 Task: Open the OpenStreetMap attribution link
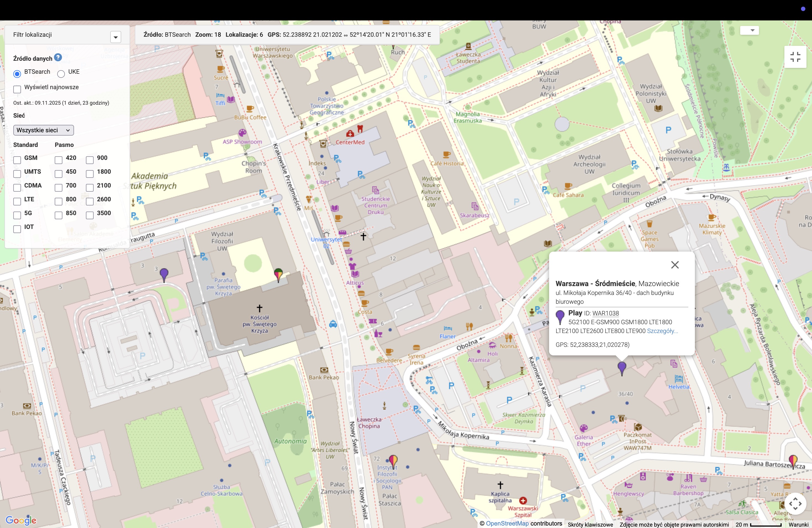coord(507,524)
